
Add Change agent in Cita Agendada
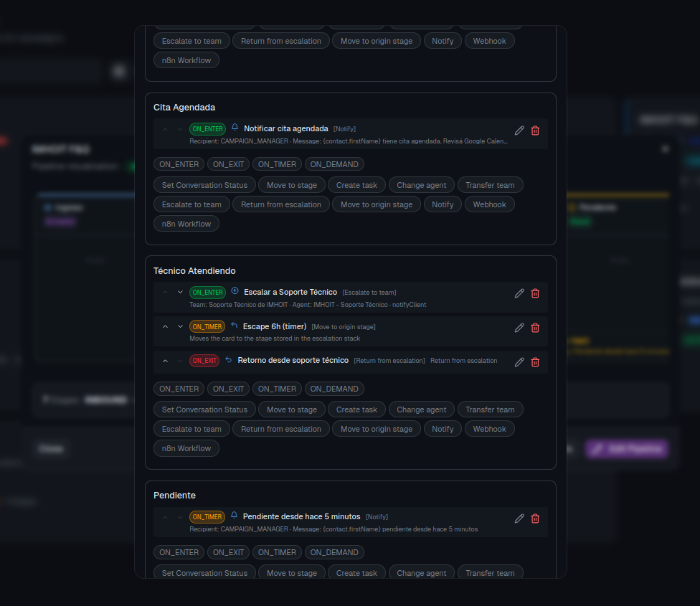coord(422,185)
